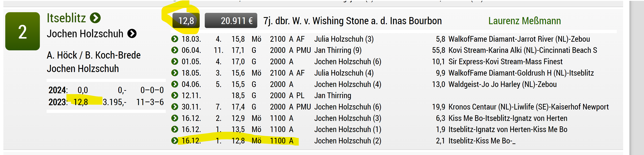
Task: Open arrow icon next to Itseblitz name
Action: pos(95,18)
